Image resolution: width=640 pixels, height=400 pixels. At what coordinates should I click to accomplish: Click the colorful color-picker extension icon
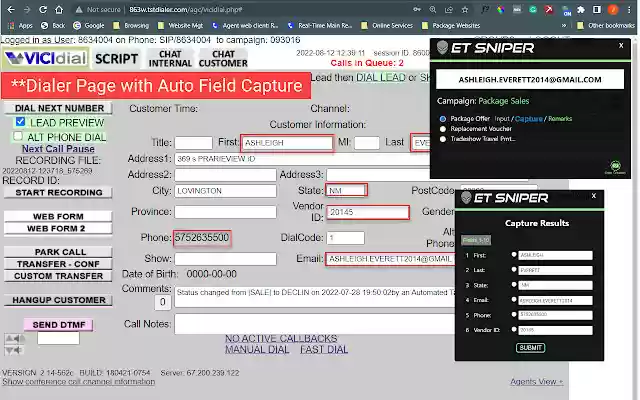point(500,9)
